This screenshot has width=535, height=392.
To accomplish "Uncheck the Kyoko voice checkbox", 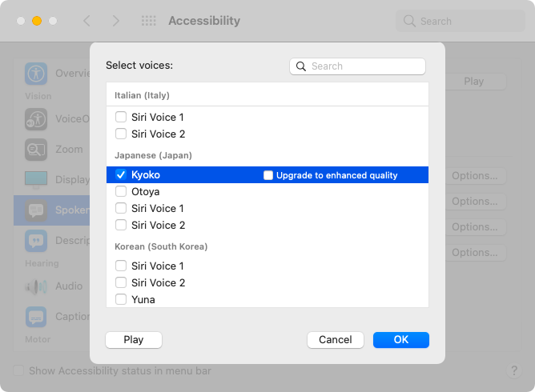I will pos(121,174).
